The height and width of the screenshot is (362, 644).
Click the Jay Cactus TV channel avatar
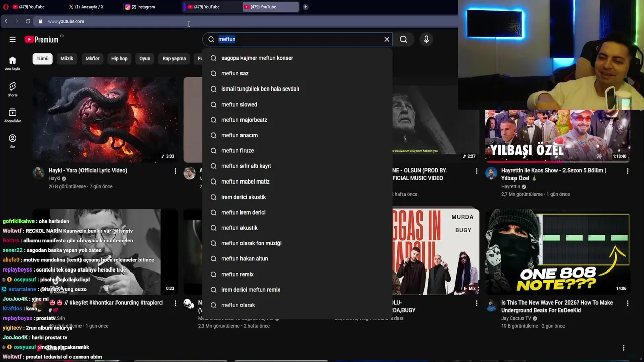(491, 305)
